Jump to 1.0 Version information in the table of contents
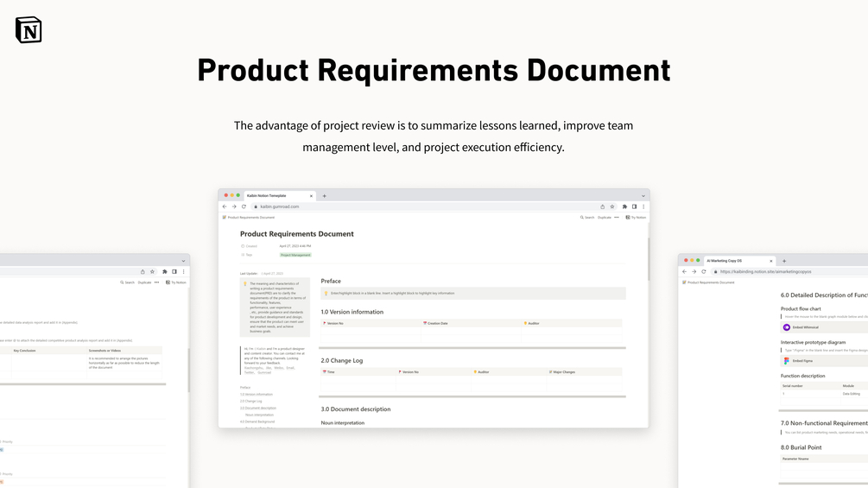 pos(257,395)
